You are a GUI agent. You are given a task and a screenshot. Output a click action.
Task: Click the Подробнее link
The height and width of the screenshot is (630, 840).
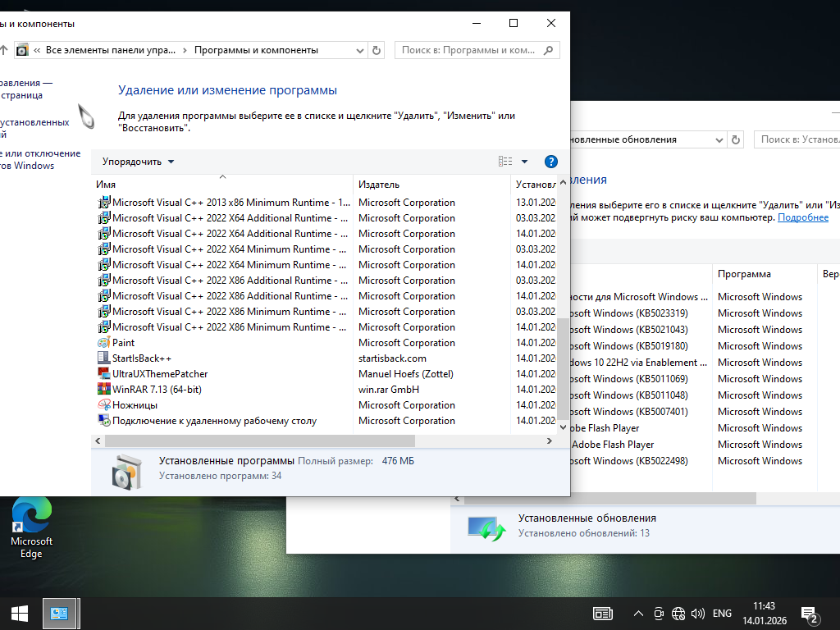[802, 217]
